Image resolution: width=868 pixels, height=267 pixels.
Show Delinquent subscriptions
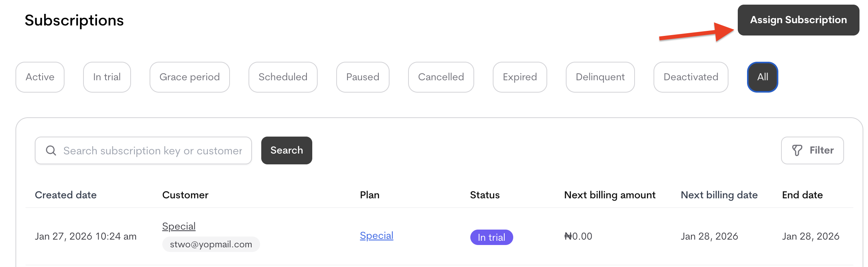600,77
